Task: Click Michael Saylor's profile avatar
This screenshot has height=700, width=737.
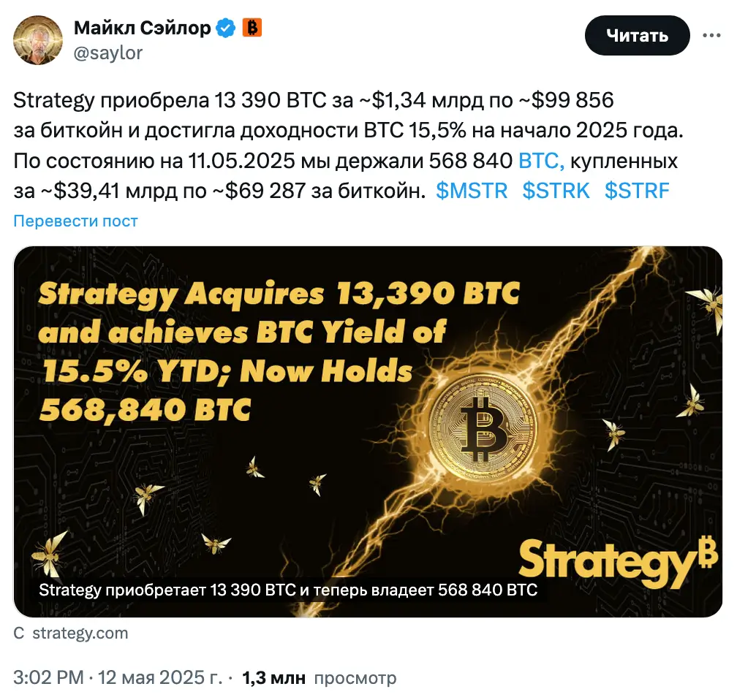Action: tap(38, 39)
